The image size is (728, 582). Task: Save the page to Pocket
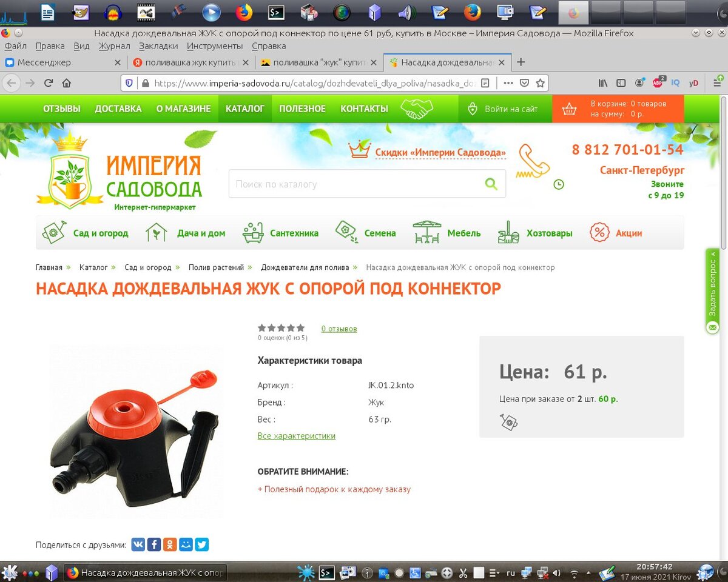pos(524,83)
